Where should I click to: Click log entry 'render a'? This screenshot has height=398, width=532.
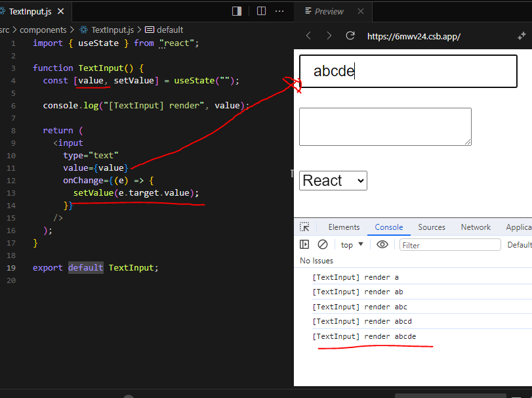356,277
